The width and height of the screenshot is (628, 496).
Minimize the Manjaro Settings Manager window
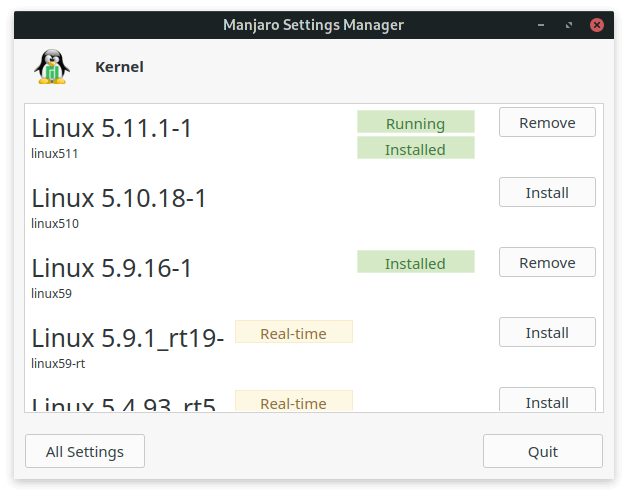pyautogui.click(x=541, y=25)
